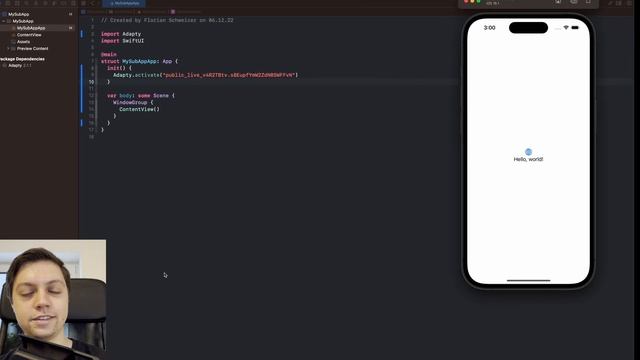
Task: Open the MySubAppApp file in navigator
Action: click(31, 28)
